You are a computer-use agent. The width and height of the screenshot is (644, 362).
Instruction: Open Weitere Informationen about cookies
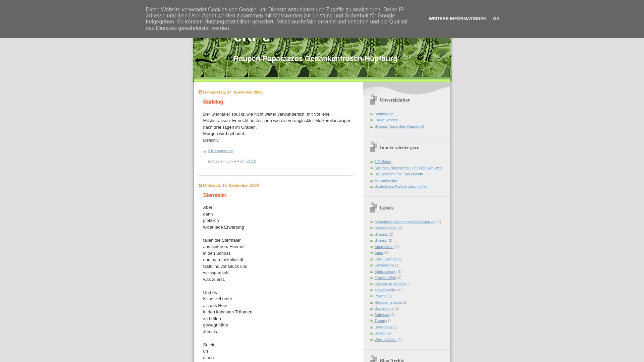coord(457,19)
